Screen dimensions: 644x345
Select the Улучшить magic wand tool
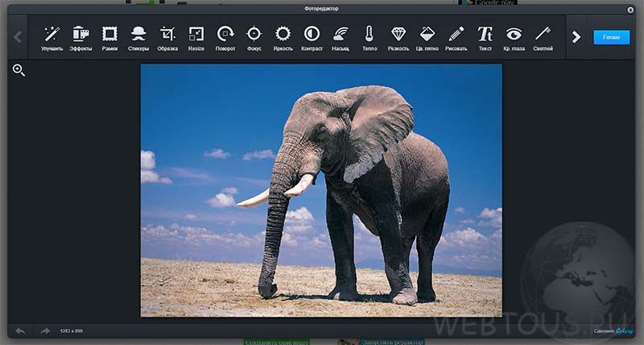(x=52, y=38)
